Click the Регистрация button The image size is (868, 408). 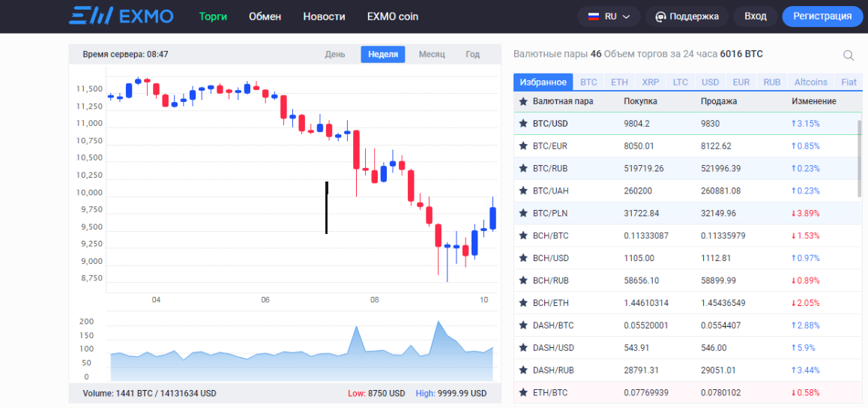(822, 16)
